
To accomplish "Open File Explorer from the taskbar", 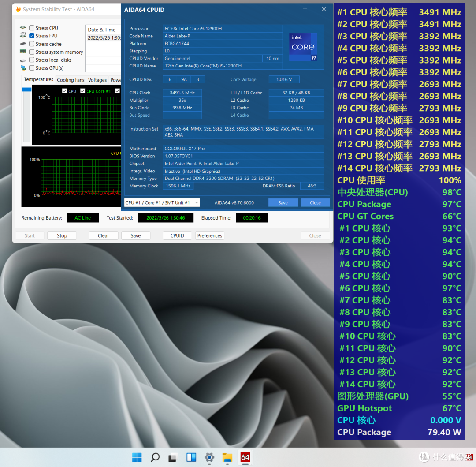I will (227, 457).
